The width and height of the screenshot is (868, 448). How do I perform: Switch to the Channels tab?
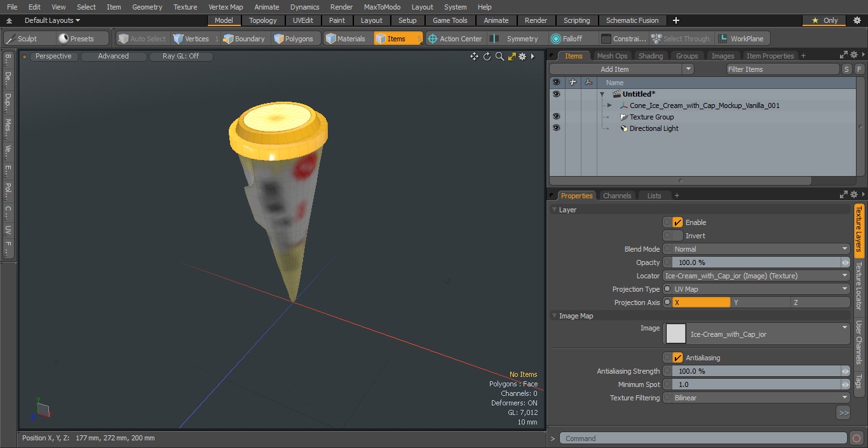(x=616, y=196)
